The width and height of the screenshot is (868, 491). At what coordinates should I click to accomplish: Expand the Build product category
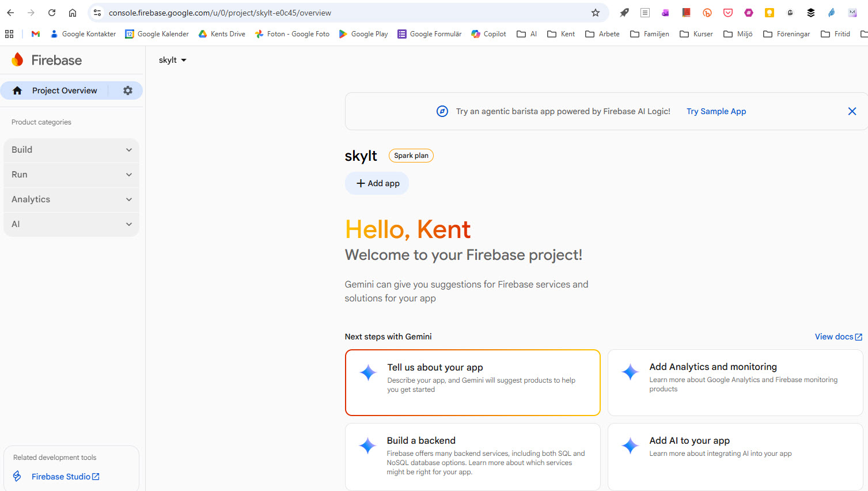click(71, 150)
